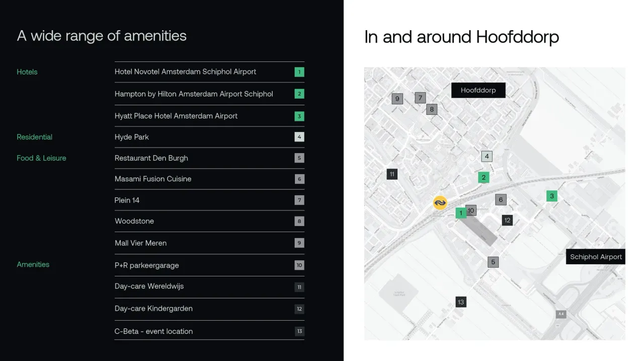
Task: Click map marker 10 beside marker 1
Action: (471, 210)
